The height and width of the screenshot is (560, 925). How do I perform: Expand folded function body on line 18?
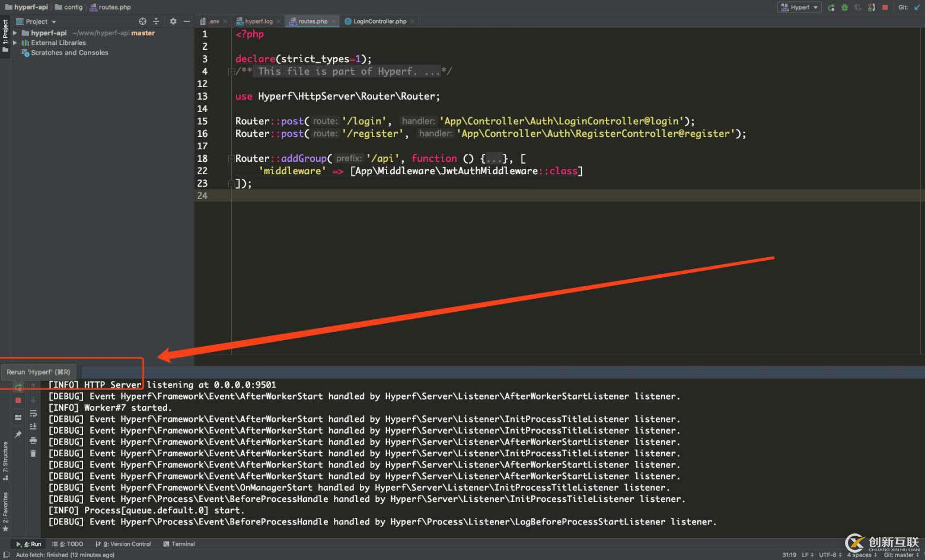[x=231, y=159]
